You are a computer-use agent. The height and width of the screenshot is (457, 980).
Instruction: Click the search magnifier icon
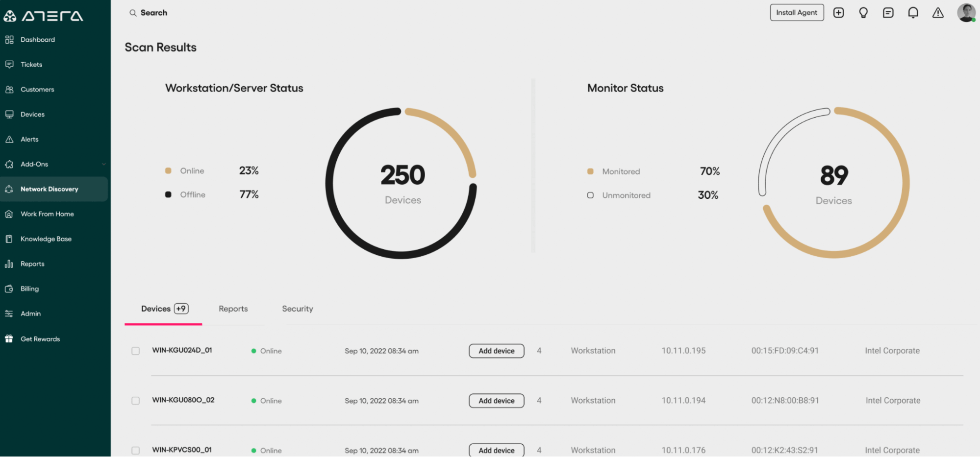(x=133, y=13)
